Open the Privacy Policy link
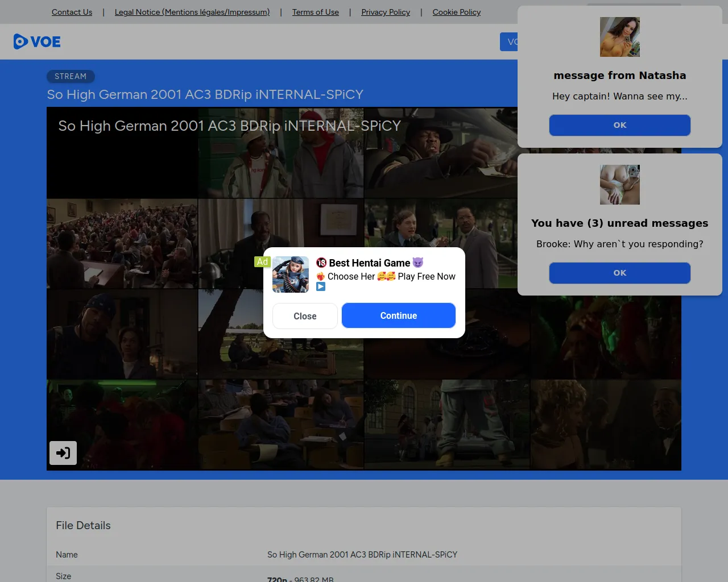Viewport: 728px width, 582px height. pyautogui.click(x=386, y=12)
